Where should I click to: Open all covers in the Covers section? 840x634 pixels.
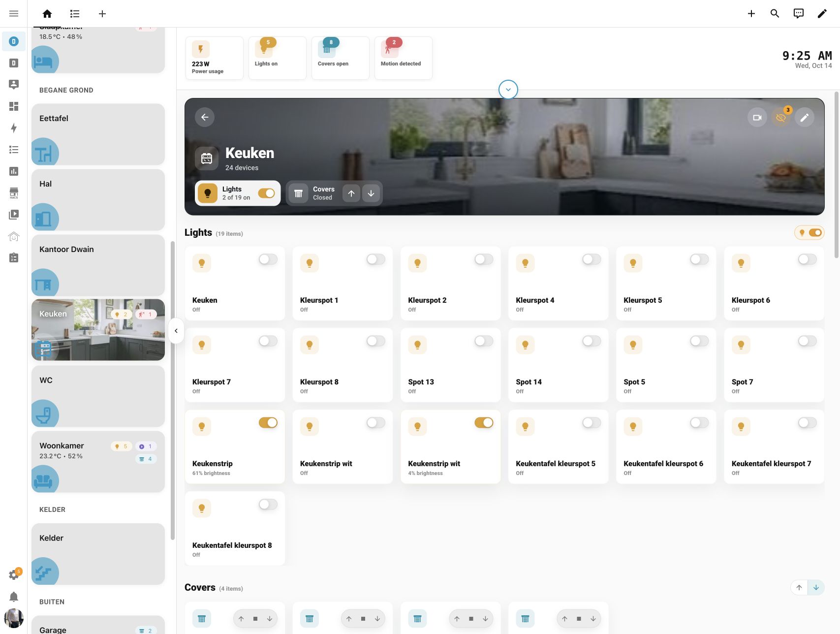tap(799, 588)
